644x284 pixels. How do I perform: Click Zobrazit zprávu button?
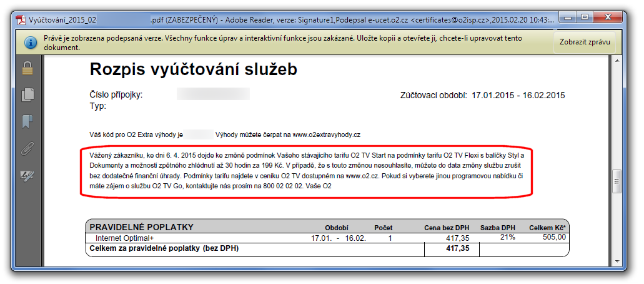(x=585, y=42)
